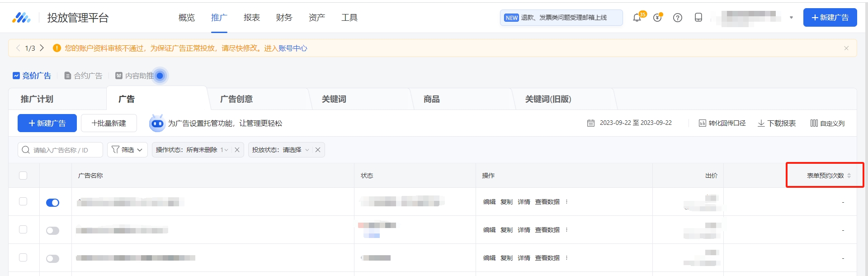Turn on the third ad's switch
The width and height of the screenshot is (868, 276).
(x=52, y=259)
